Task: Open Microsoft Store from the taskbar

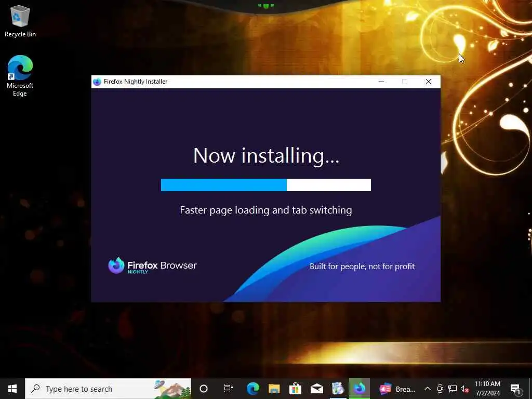Action: (x=295, y=389)
